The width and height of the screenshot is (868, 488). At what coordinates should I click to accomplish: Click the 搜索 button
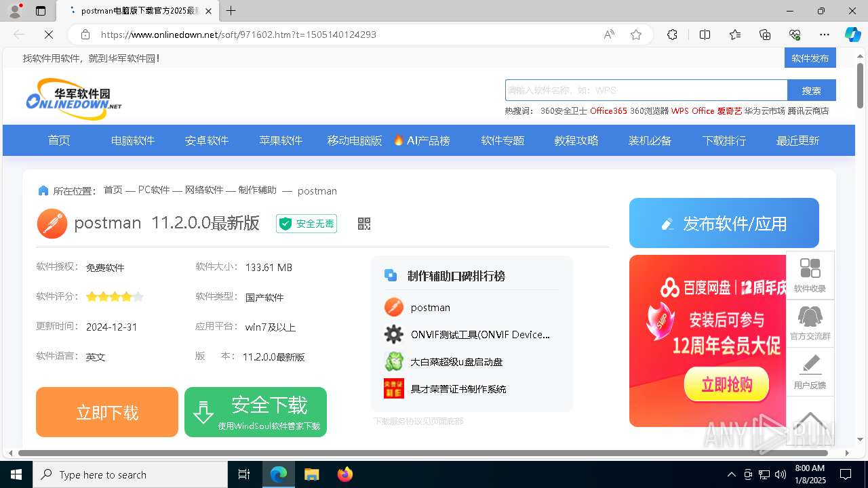[x=812, y=90]
